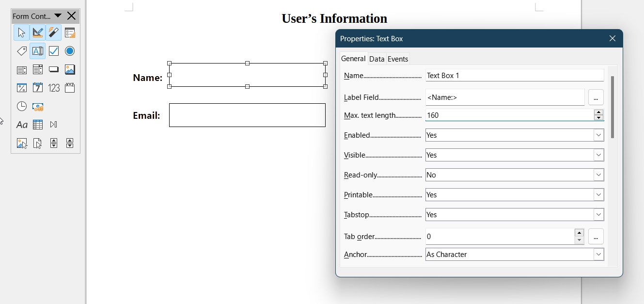644x304 pixels.
Task: Toggle Design Mode in Form Controls
Action: pos(37,33)
